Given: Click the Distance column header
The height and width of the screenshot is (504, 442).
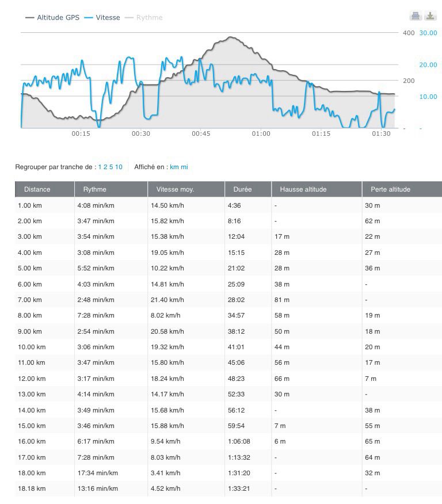Looking at the screenshot, I should [37, 189].
